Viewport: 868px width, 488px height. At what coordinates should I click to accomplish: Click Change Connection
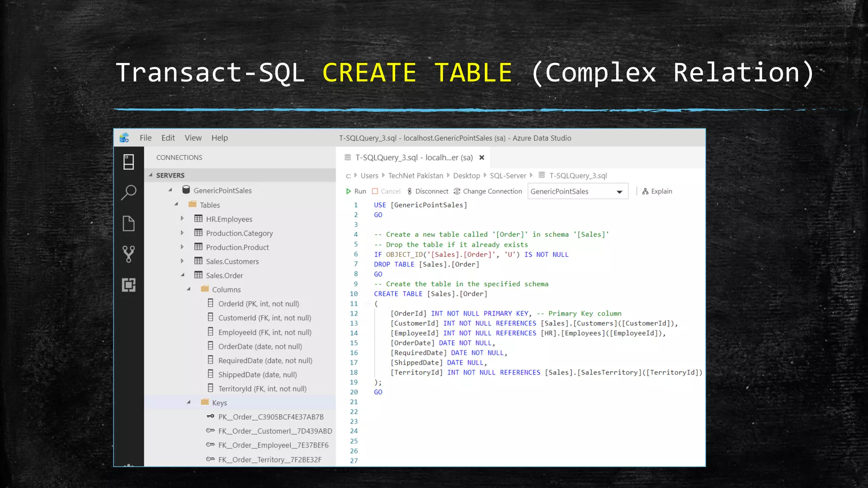click(x=488, y=191)
